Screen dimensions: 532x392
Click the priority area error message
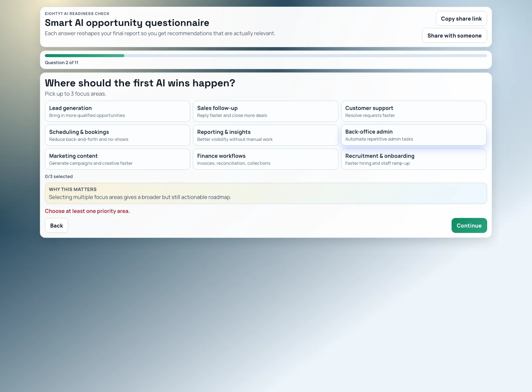click(87, 211)
